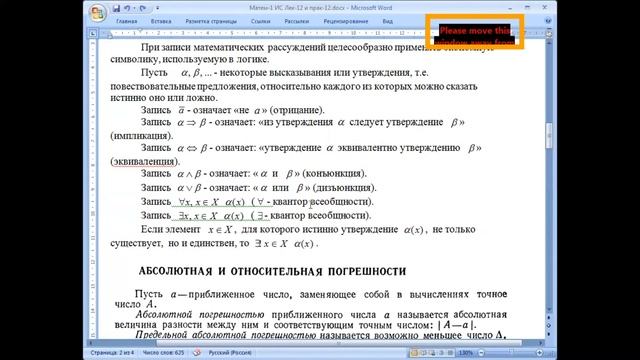Click the word '(конъюнкция)' in the text
640x360 pixels.
pos(334,173)
